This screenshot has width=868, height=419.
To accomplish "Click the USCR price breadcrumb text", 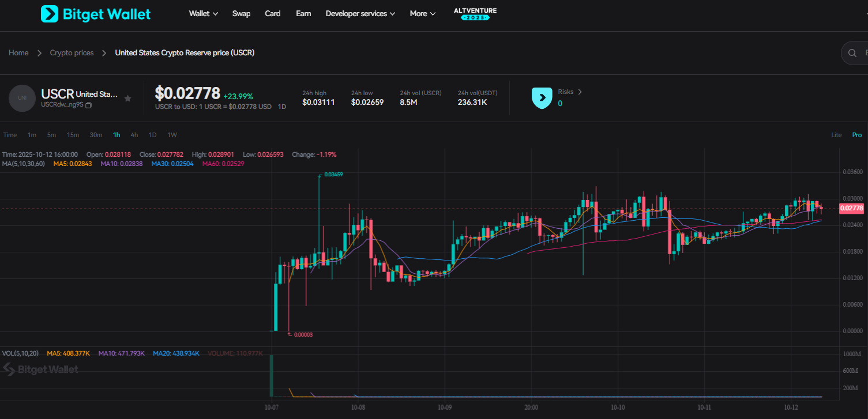I will 185,53.
